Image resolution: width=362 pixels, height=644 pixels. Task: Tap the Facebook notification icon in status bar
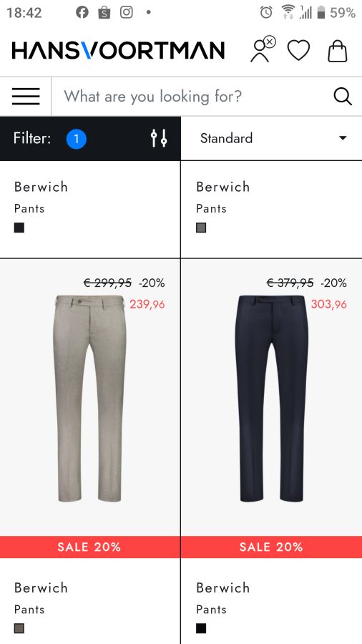pyautogui.click(x=82, y=12)
